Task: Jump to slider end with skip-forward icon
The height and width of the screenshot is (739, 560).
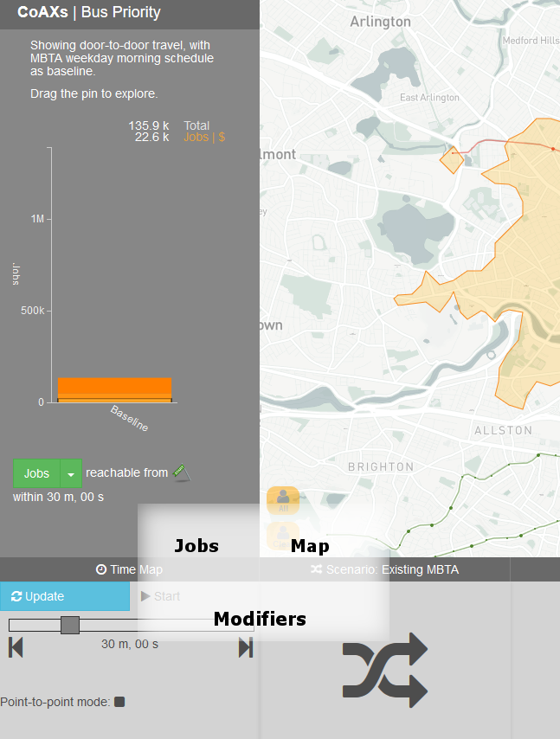Action: point(246,647)
